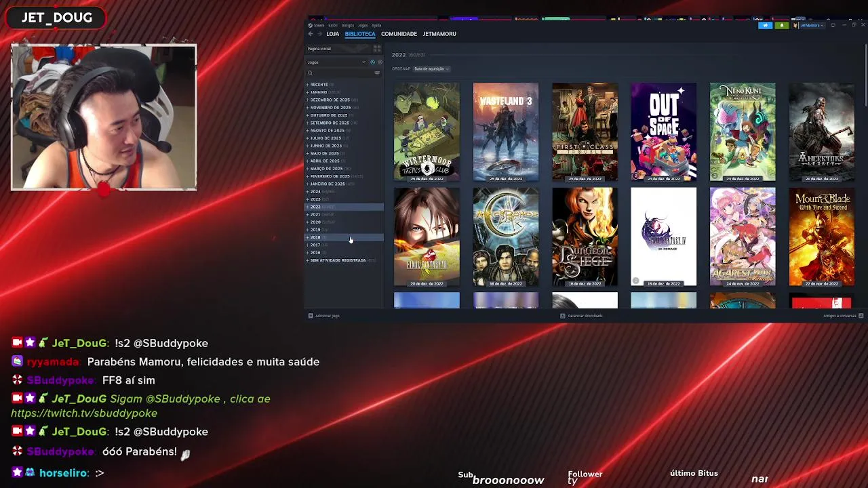
Task: Open the Data de aquisição sort dropdown
Action: pos(432,68)
